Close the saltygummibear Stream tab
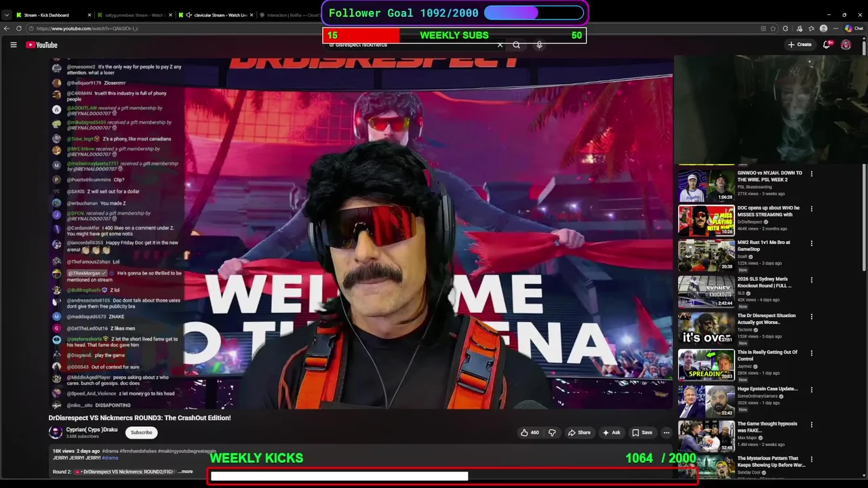The height and width of the screenshot is (488, 868). point(171,15)
